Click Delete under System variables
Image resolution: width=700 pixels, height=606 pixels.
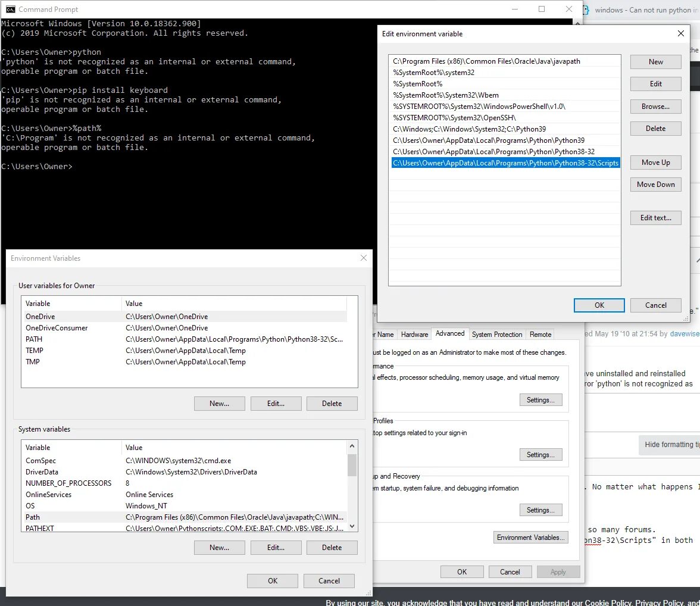(x=332, y=548)
